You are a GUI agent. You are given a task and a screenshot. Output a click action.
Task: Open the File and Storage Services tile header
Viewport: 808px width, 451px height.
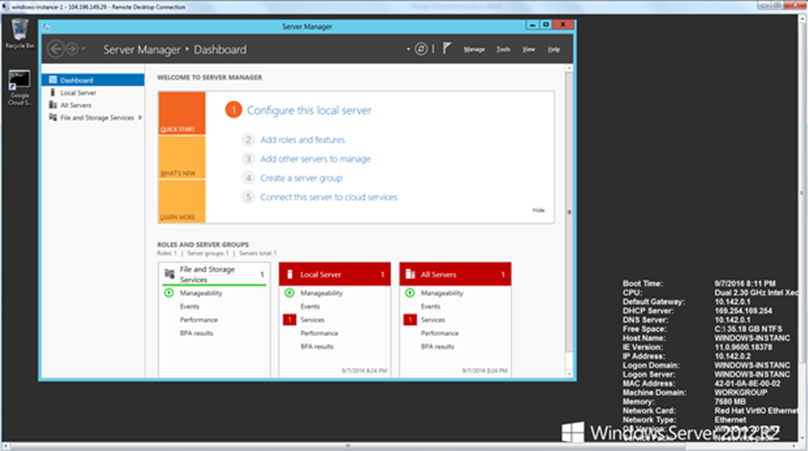[214, 274]
